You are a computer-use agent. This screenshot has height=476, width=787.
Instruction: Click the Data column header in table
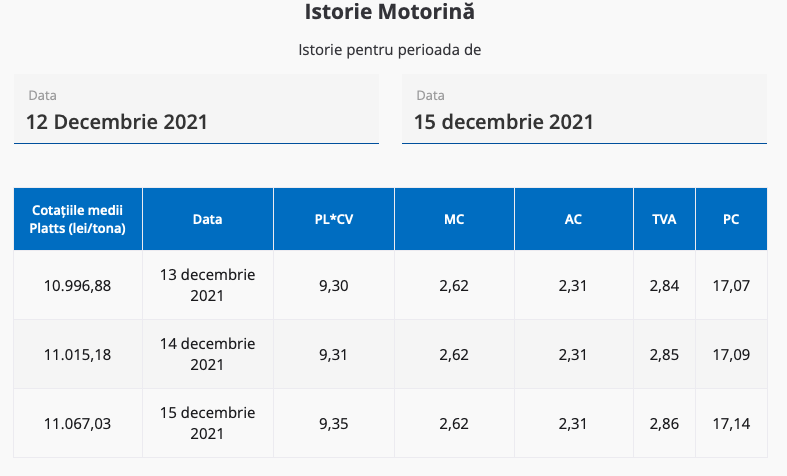pyautogui.click(x=208, y=219)
